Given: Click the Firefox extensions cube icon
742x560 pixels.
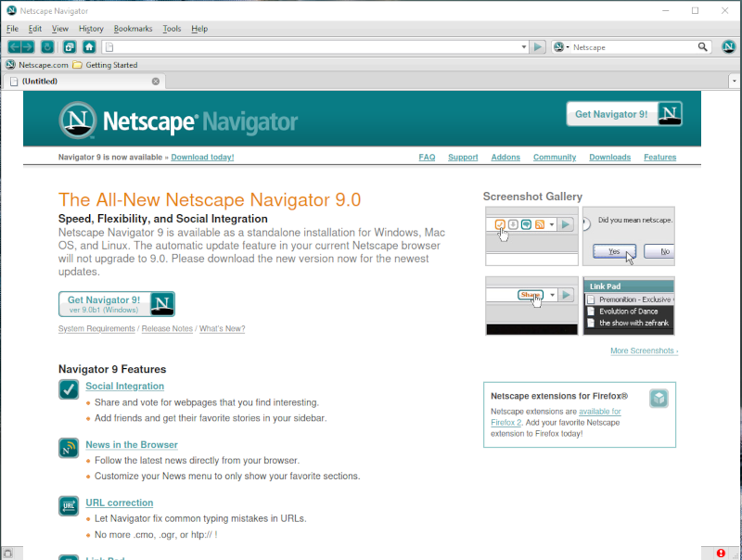Looking at the screenshot, I should pyautogui.click(x=659, y=399).
